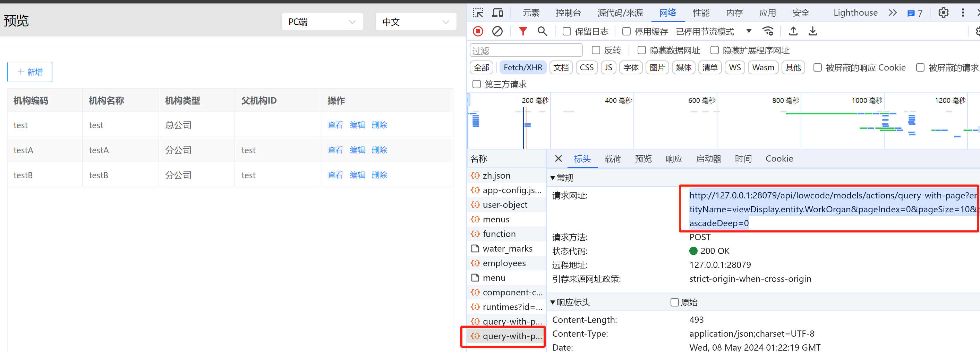The height and width of the screenshot is (352, 980).
Task: Collapse the 常规 section
Action: coord(553,178)
